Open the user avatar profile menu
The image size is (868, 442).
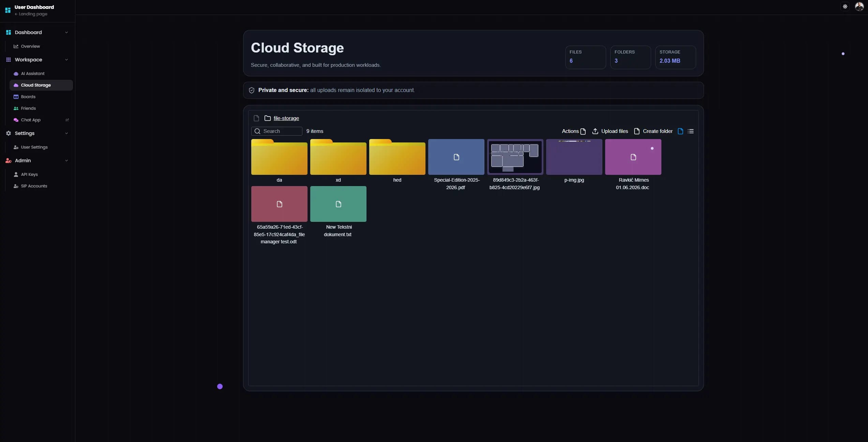pos(859,6)
